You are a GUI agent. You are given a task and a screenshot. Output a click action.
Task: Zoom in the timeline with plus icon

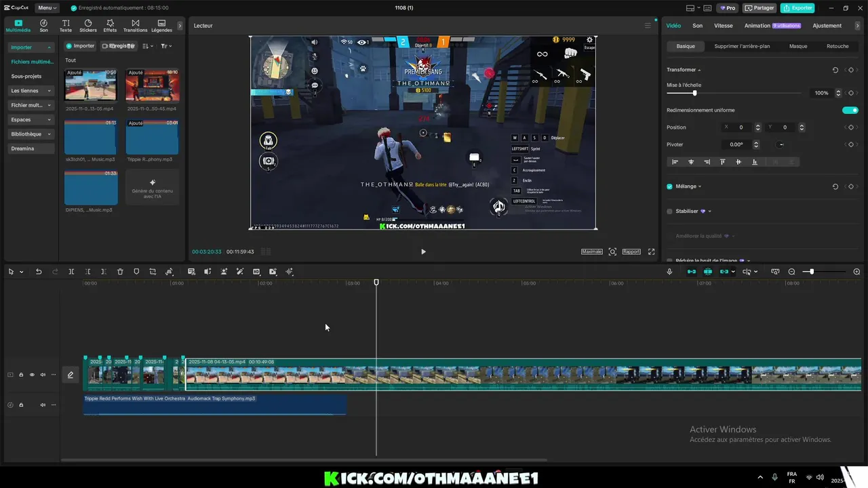[856, 272]
